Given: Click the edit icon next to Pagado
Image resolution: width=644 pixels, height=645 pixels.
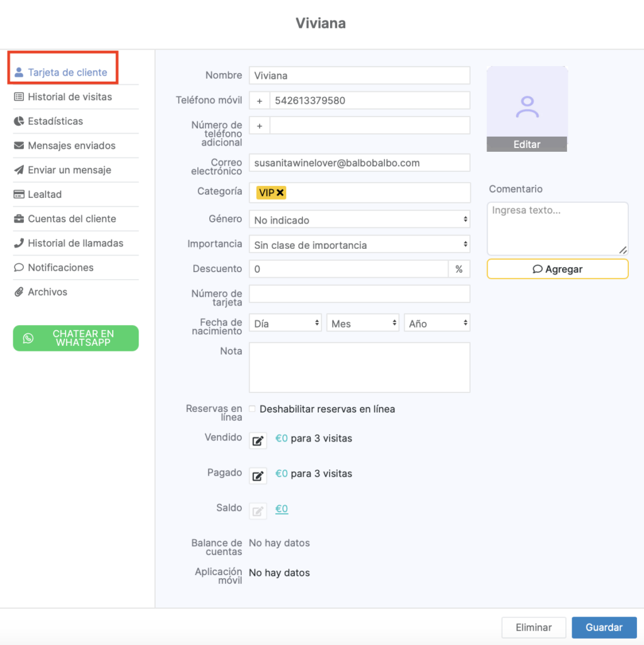Looking at the screenshot, I should [x=258, y=476].
